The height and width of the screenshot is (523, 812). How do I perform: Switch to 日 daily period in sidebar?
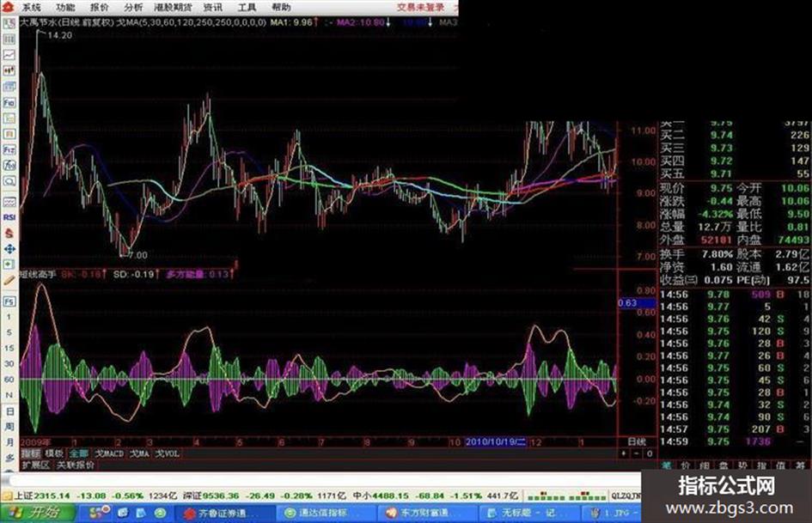coord(9,410)
